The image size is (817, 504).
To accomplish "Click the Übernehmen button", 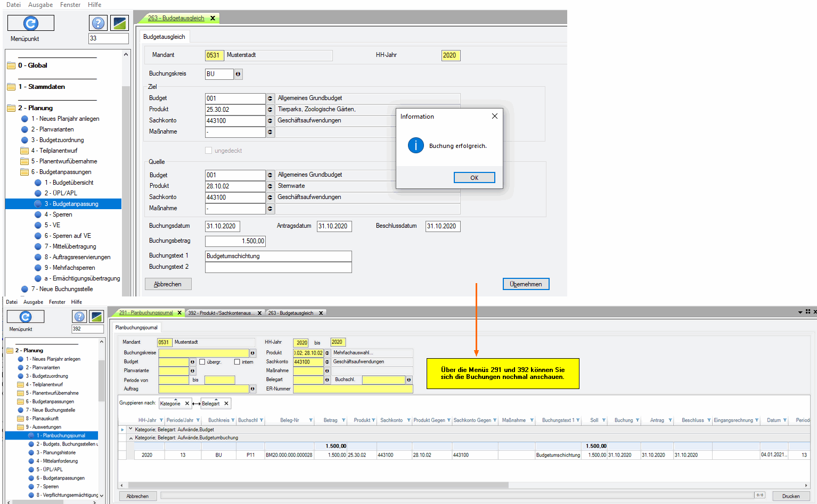I will coord(526,284).
